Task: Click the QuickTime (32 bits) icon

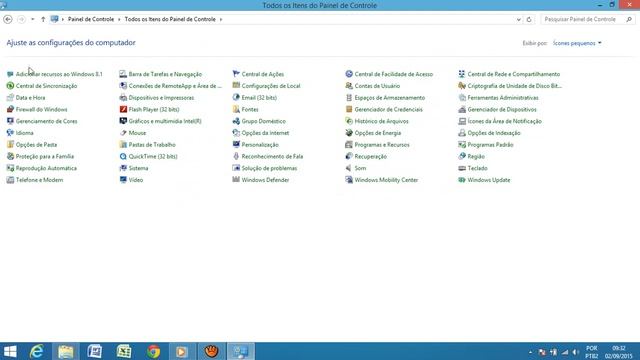Action: coord(123,156)
